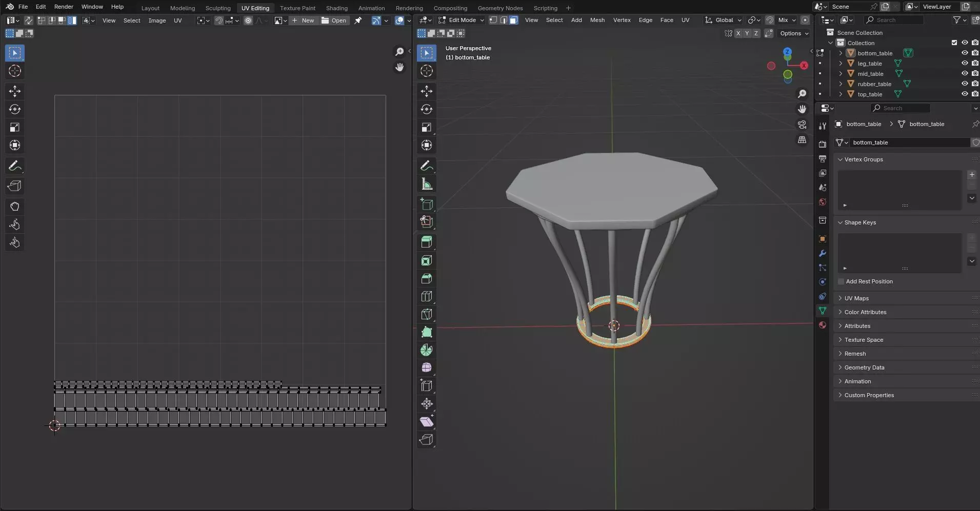Open the Modifiers wrench properties tab

point(823,253)
